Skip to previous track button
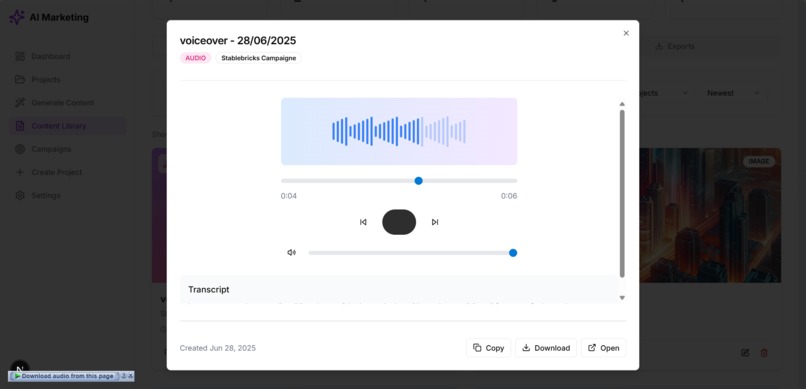806x389 pixels. pos(363,222)
